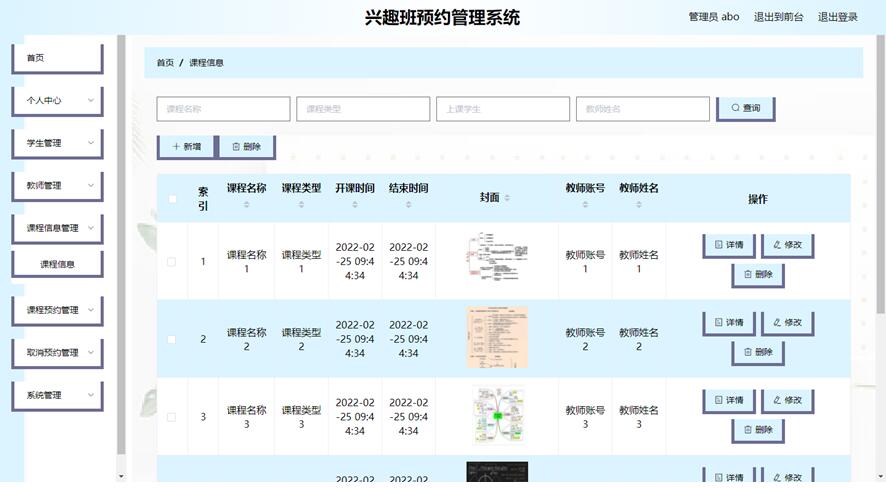Click the 详情 document icon in row 3
The height and width of the screenshot is (489, 886).
pyautogui.click(x=718, y=400)
